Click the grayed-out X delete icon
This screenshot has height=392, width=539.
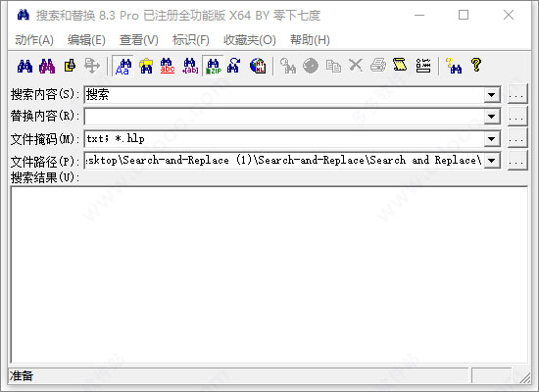click(x=356, y=66)
